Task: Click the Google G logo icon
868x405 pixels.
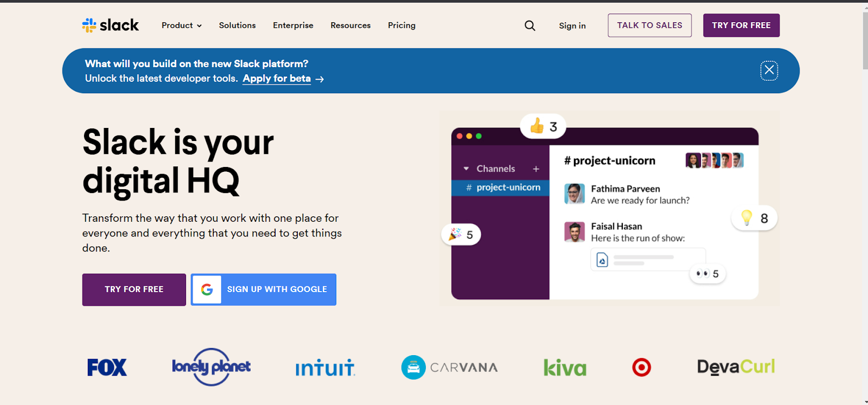Action: coord(207,290)
